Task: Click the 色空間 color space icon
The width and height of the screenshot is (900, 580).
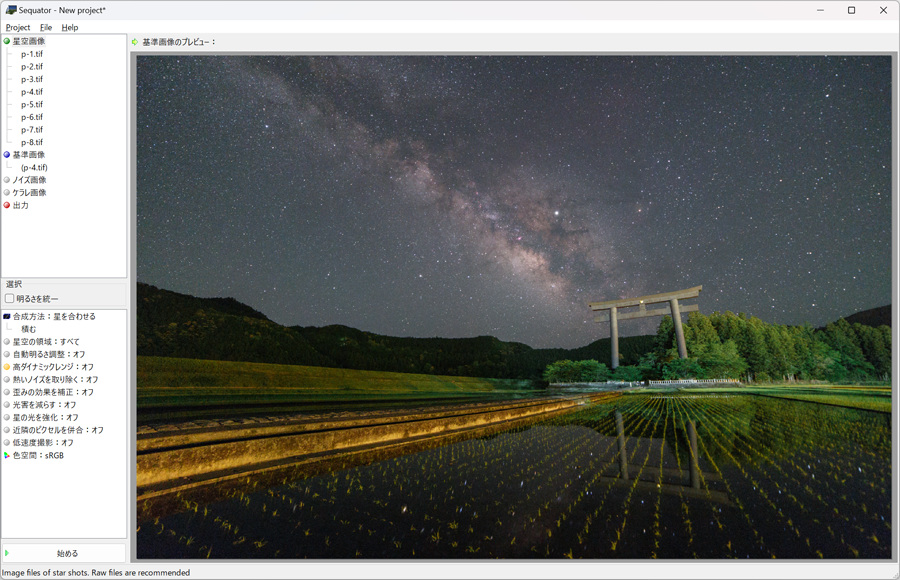Action: click(x=7, y=455)
